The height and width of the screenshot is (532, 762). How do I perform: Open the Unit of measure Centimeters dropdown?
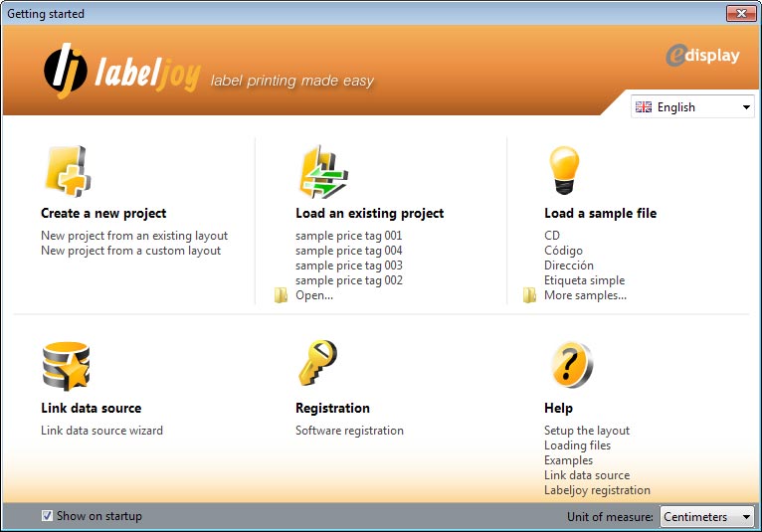point(707,516)
